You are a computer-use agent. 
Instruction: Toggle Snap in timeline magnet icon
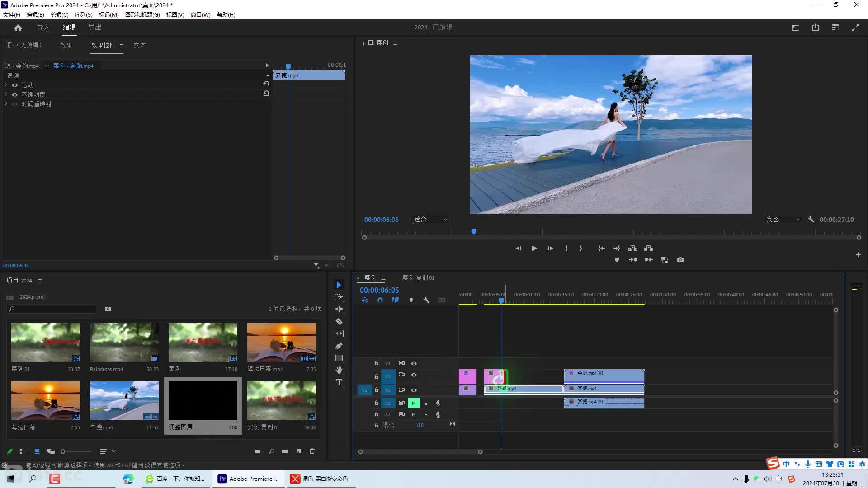[380, 300]
